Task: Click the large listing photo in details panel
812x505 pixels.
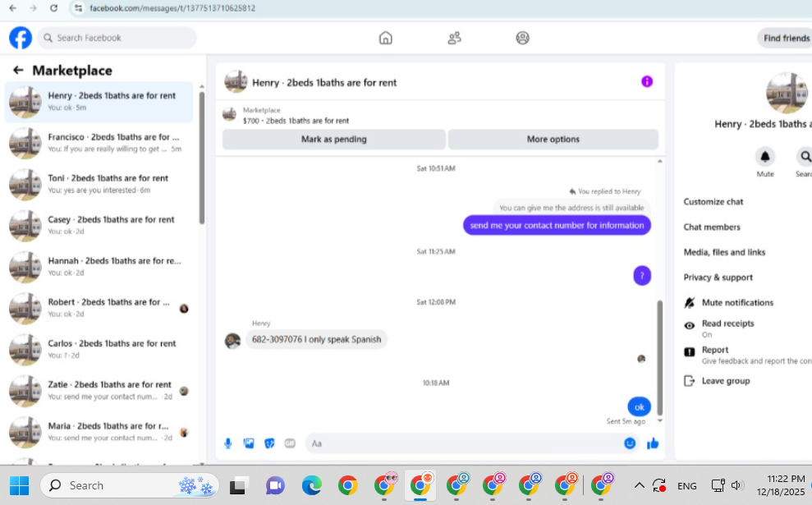Action: click(787, 94)
